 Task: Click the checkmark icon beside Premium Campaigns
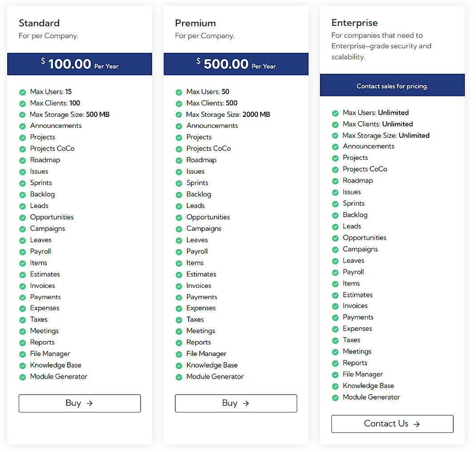click(x=179, y=228)
